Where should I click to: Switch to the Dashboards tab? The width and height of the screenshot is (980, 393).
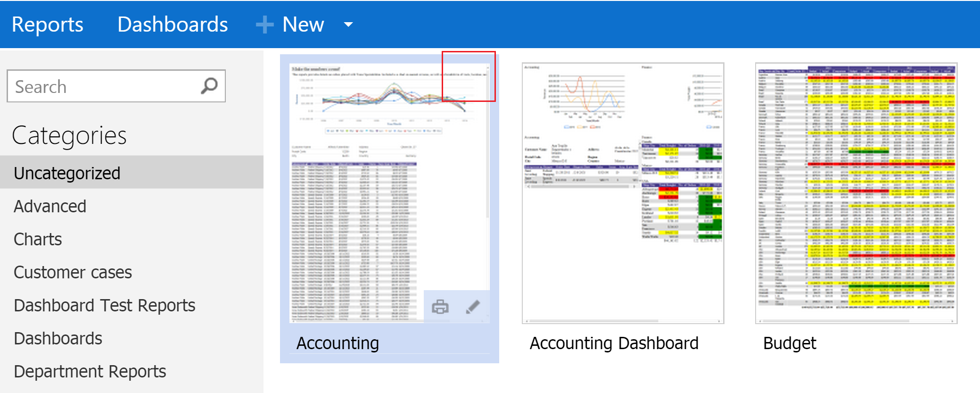[x=173, y=25]
